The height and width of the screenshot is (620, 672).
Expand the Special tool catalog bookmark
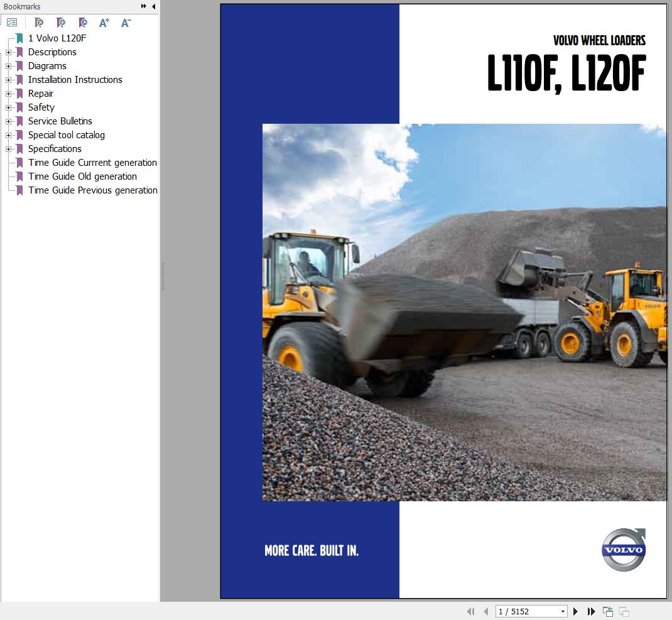(x=8, y=135)
